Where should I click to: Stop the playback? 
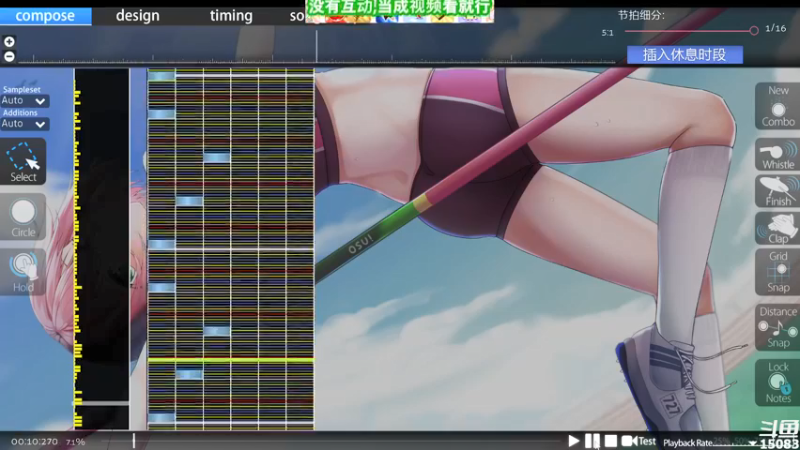tap(611, 441)
